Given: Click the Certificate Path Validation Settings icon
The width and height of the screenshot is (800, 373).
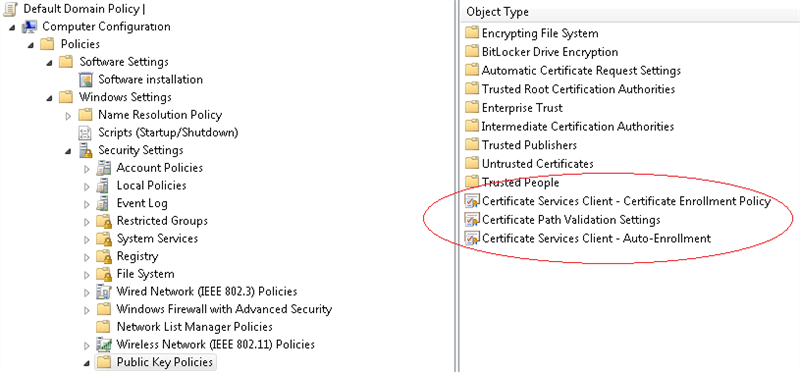Looking at the screenshot, I should 472,219.
